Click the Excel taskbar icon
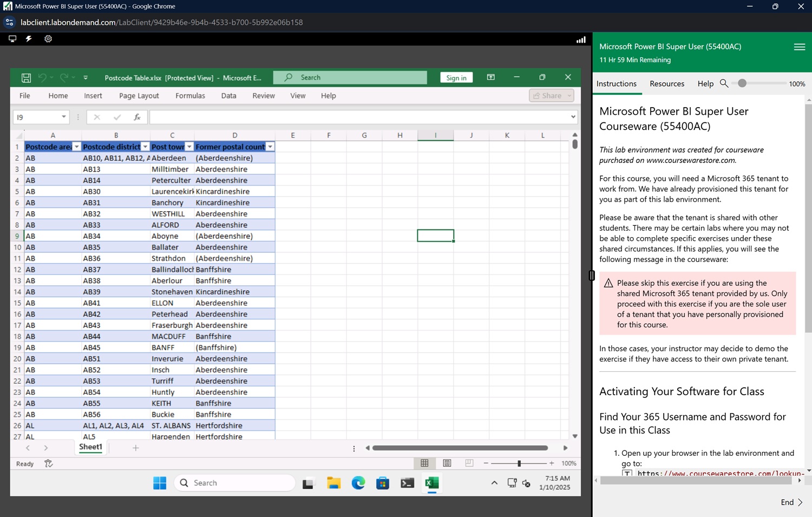Image resolution: width=812 pixels, height=517 pixels. click(x=432, y=483)
